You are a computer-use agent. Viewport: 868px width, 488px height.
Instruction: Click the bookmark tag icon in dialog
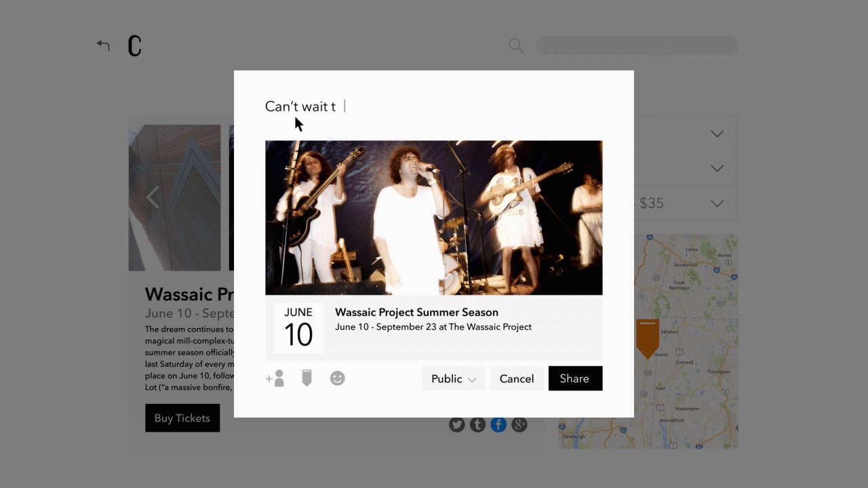click(307, 378)
